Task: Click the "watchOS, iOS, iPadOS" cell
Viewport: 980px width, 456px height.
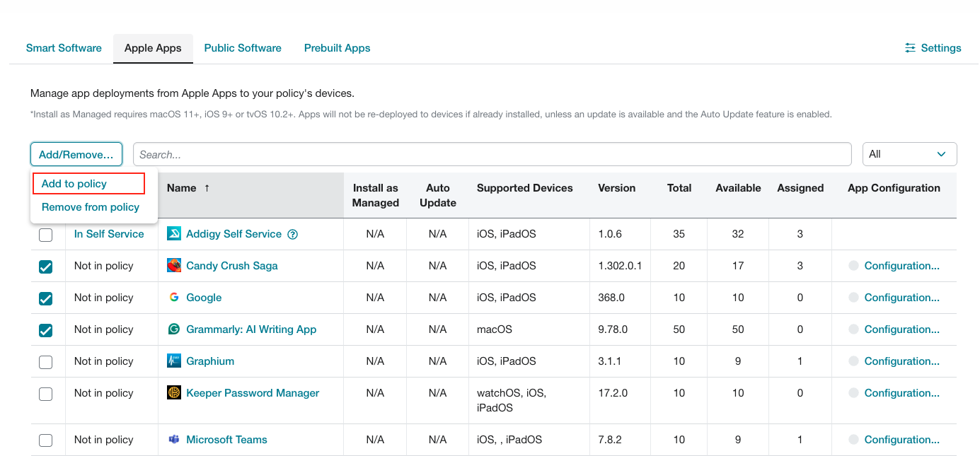Action: click(512, 400)
